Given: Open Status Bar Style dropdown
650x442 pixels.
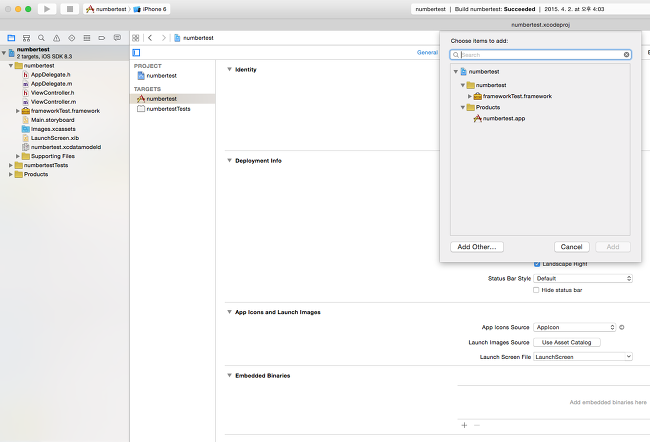Looking at the screenshot, I should pyautogui.click(x=583, y=278).
